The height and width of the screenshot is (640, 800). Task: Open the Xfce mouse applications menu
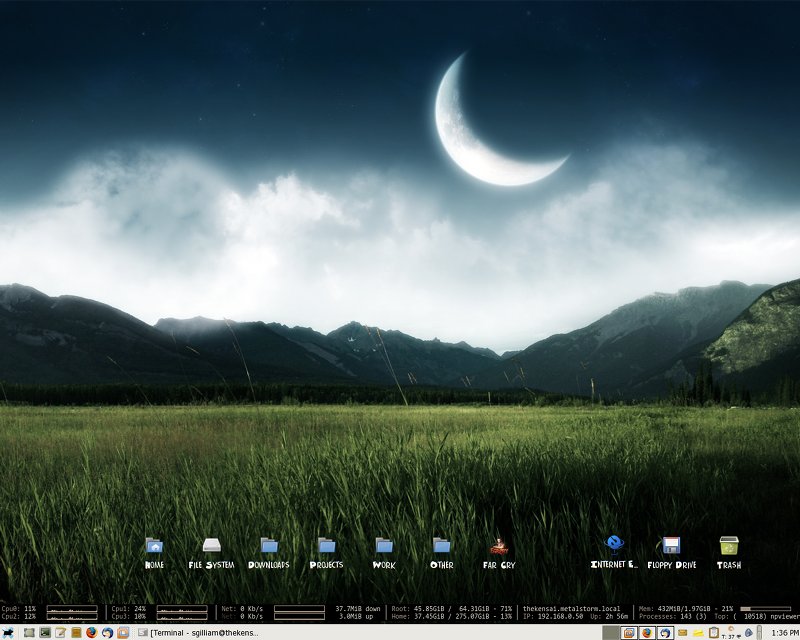(8, 633)
